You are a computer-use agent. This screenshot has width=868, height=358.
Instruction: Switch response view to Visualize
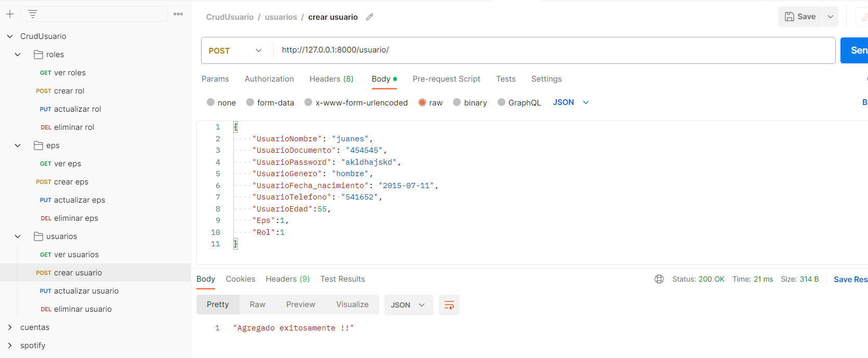pos(352,304)
